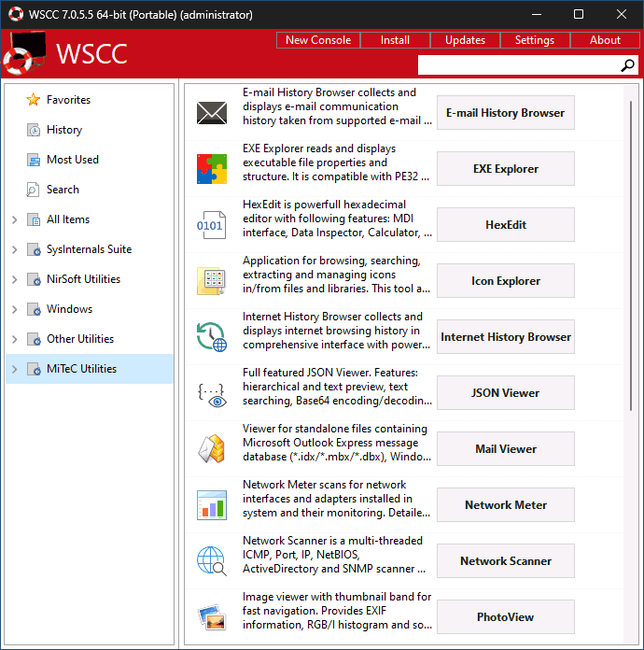Click the WSCC title bar app icon
Image resolution: width=644 pixels, height=650 pixels.
[16, 14]
